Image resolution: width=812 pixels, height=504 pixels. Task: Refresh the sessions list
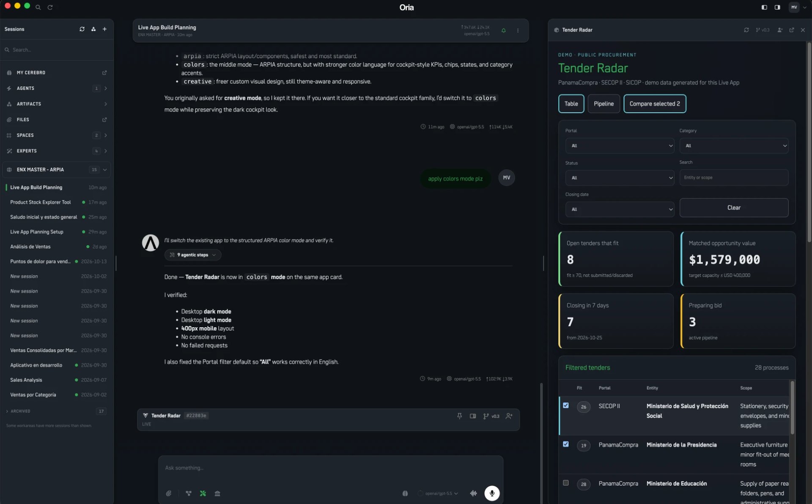(82, 29)
